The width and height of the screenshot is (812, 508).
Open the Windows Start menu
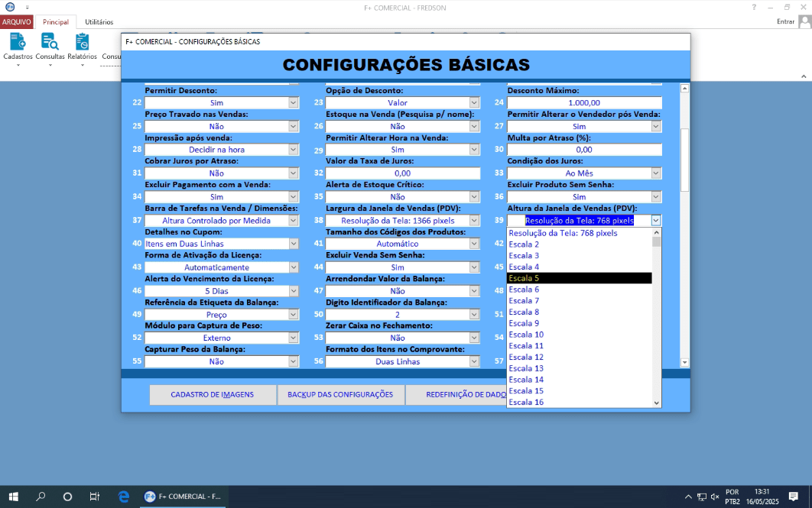click(14, 497)
